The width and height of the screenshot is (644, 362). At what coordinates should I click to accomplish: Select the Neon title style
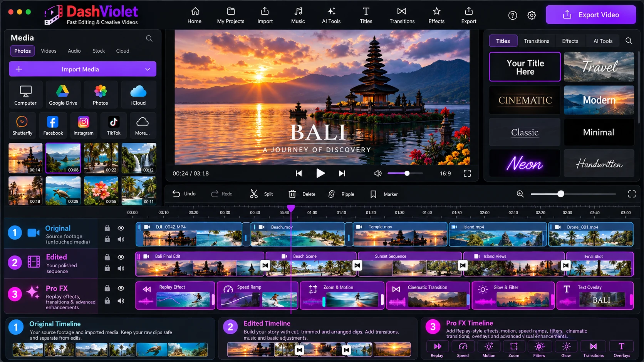point(525,163)
